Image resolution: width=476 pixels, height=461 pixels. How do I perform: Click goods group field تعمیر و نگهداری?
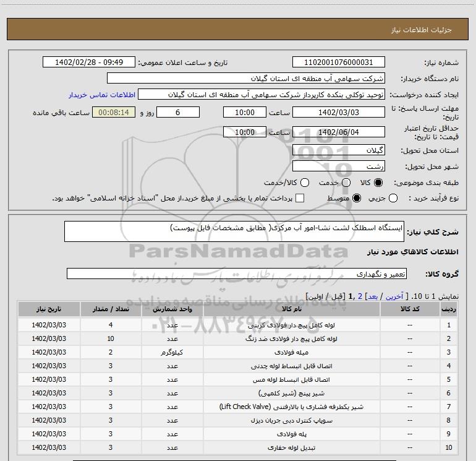pyautogui.click(x=237, y=274)
